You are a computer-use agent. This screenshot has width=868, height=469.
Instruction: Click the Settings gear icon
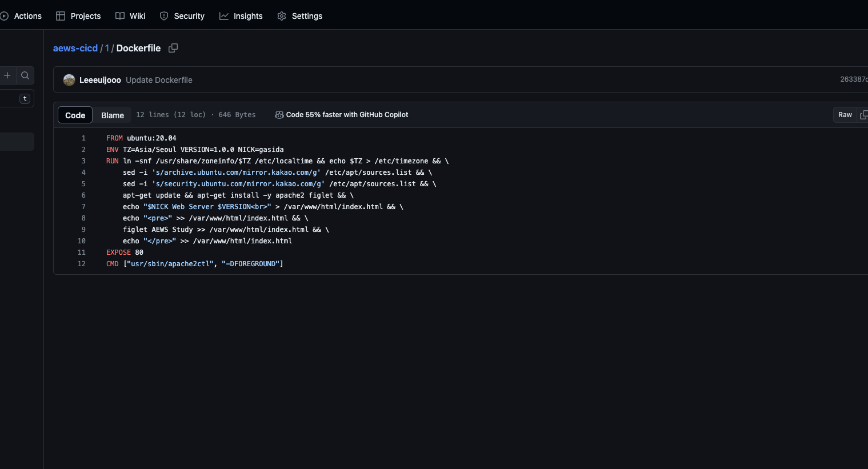pyautogui.click(x=282, y=16)
